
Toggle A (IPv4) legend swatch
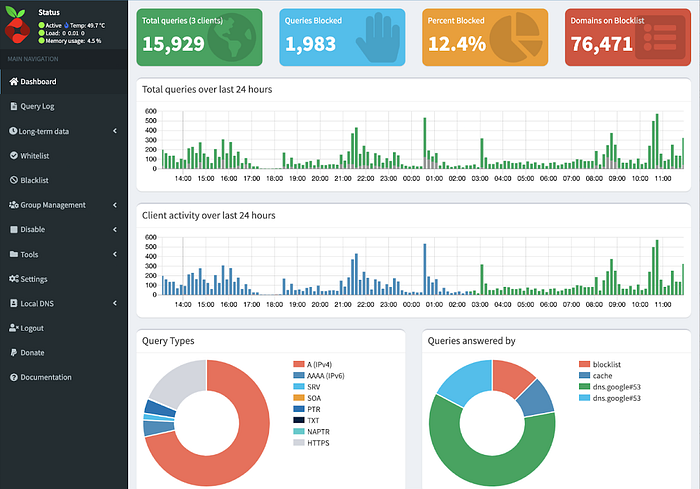[299, 364]
